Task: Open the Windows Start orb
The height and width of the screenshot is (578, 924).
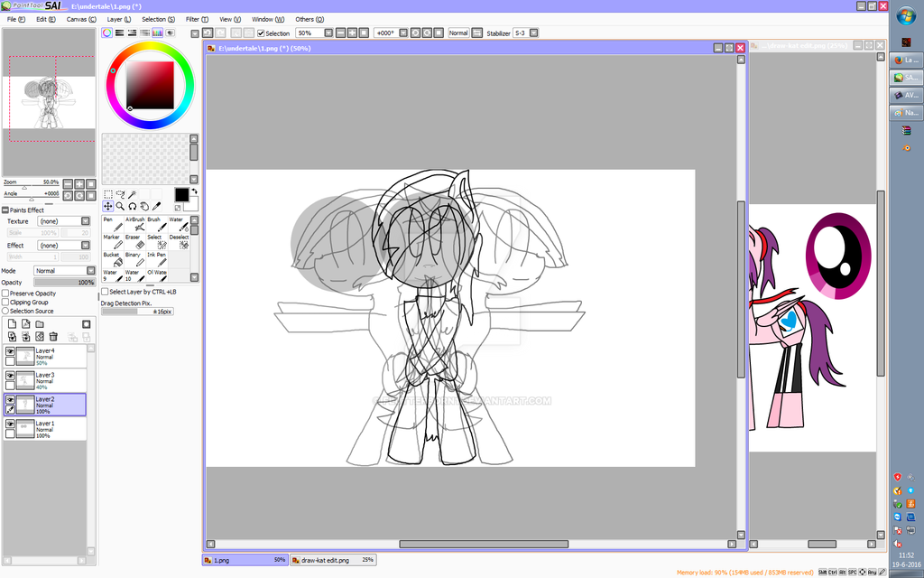Action: (906, 16)
